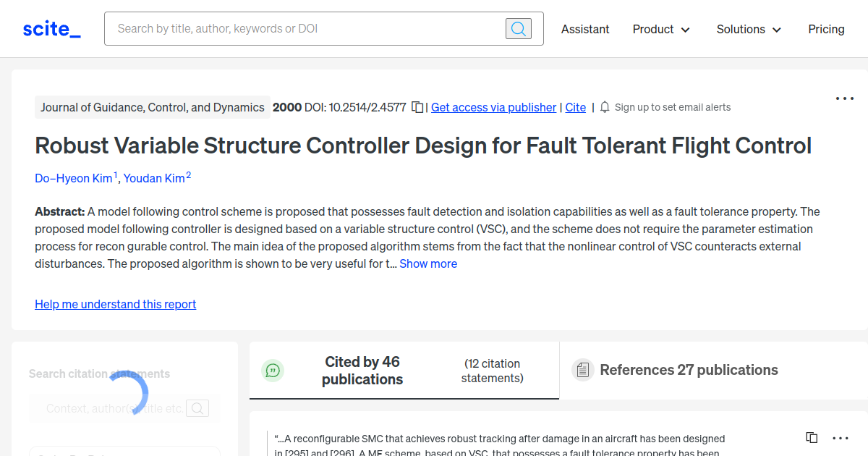Open Get access via publisher link

[x=493, y=106]
